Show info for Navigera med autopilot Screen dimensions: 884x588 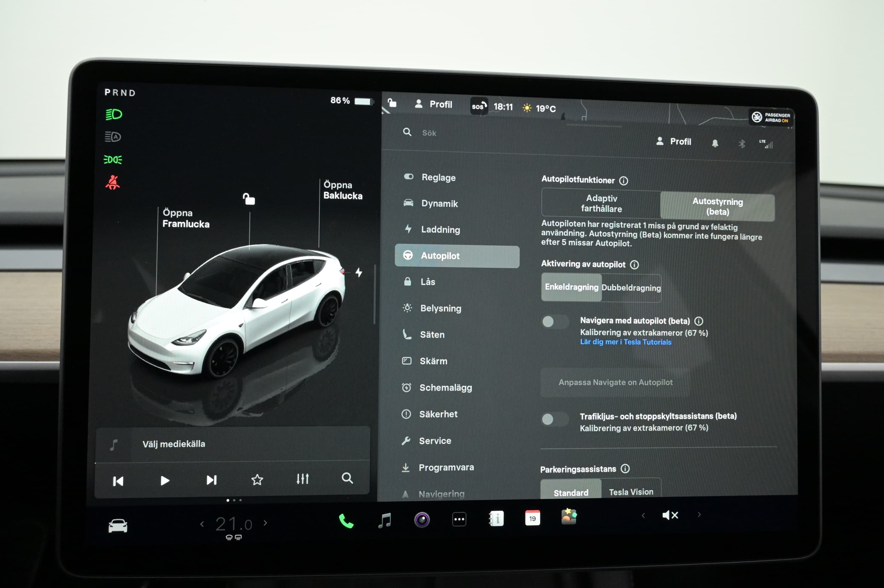[x=699, y=321]
